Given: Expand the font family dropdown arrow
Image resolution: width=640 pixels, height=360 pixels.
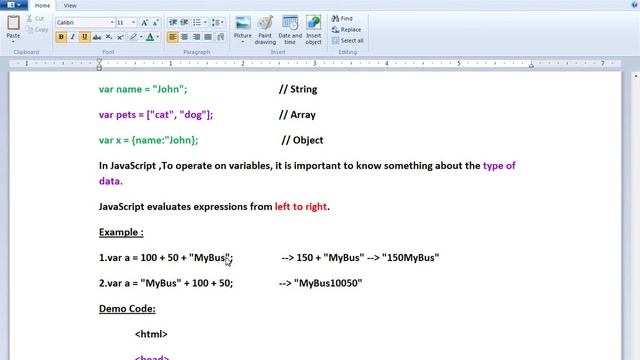Looking at the screenshot, I should tap(112, 22).
